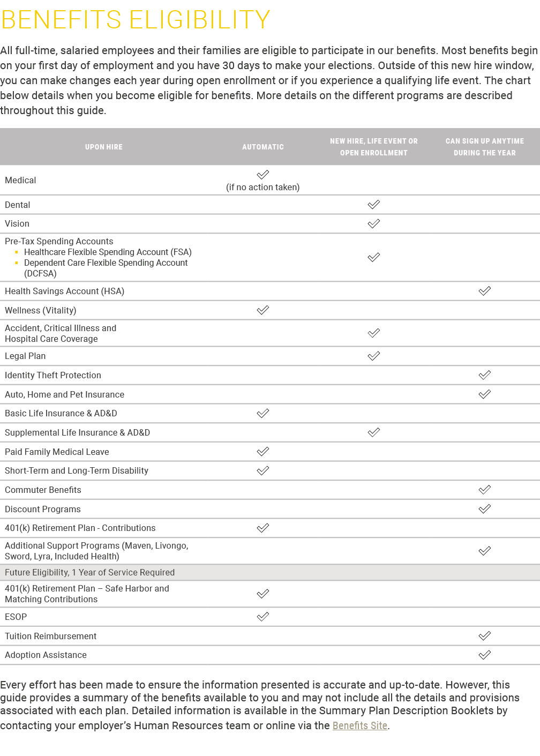Click the Identity Theft Protection checkmark
Image resolution: width=540 pixels, height=756 pixels.
(484, 375)
